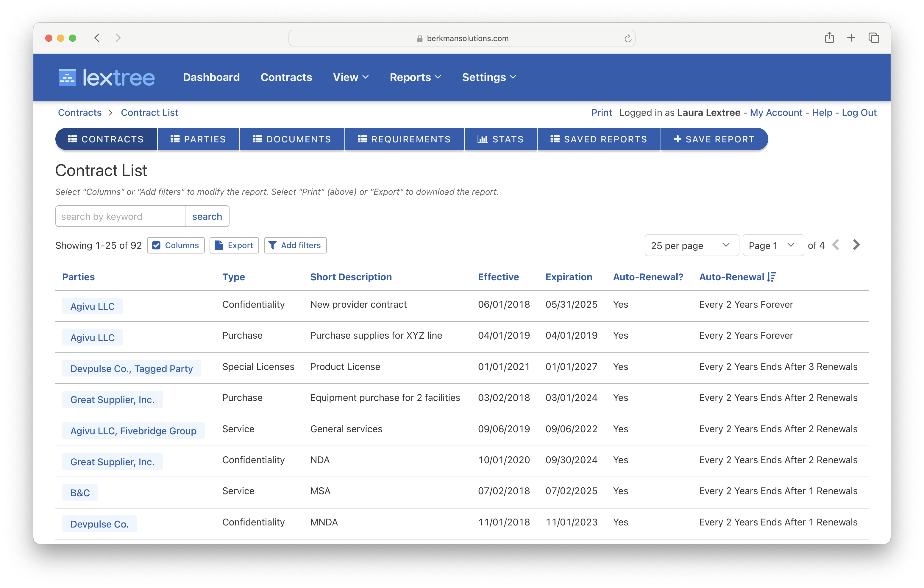Screen dimensions: 924x588
Task: Click the expiration date 05/31/2025
Action: tap(571, 304)
